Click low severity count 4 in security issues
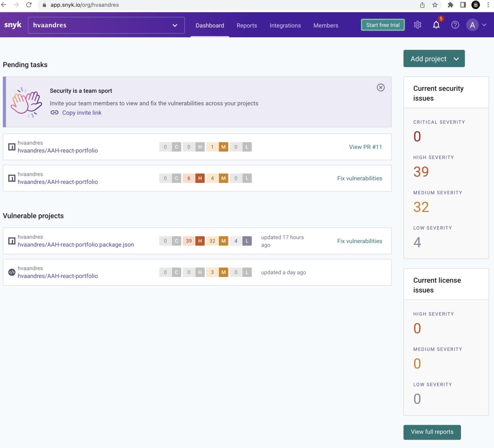The image size is (494, 448). 417,242
